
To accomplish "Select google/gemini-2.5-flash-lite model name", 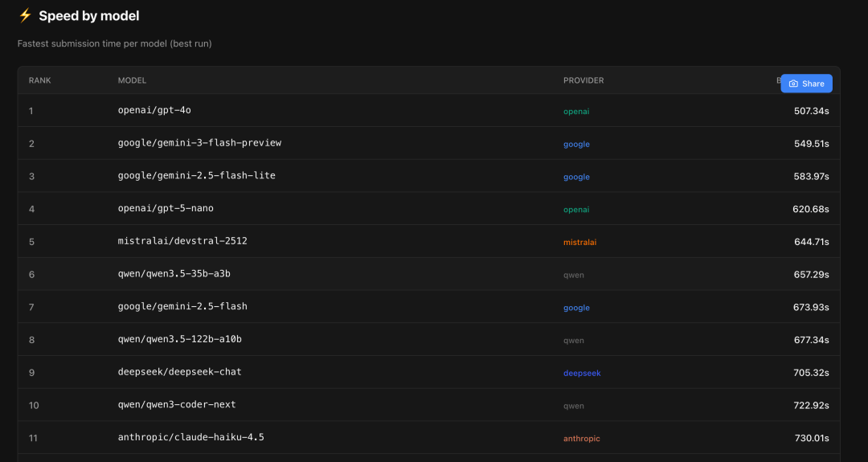I will tap(196, 176).
